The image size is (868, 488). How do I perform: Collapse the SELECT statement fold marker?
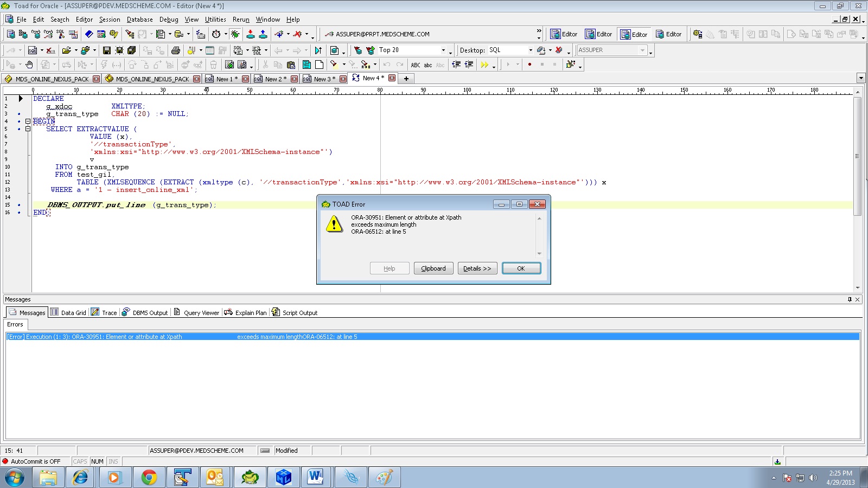(x=28, y=129)
